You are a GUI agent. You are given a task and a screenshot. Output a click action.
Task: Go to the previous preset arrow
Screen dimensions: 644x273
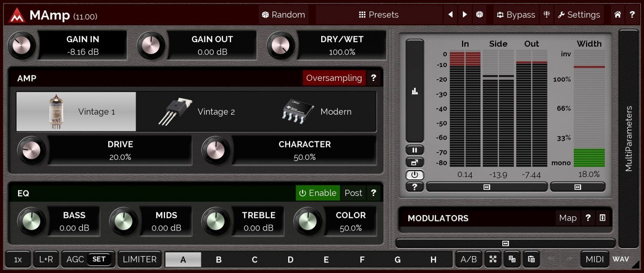[450, 15]
